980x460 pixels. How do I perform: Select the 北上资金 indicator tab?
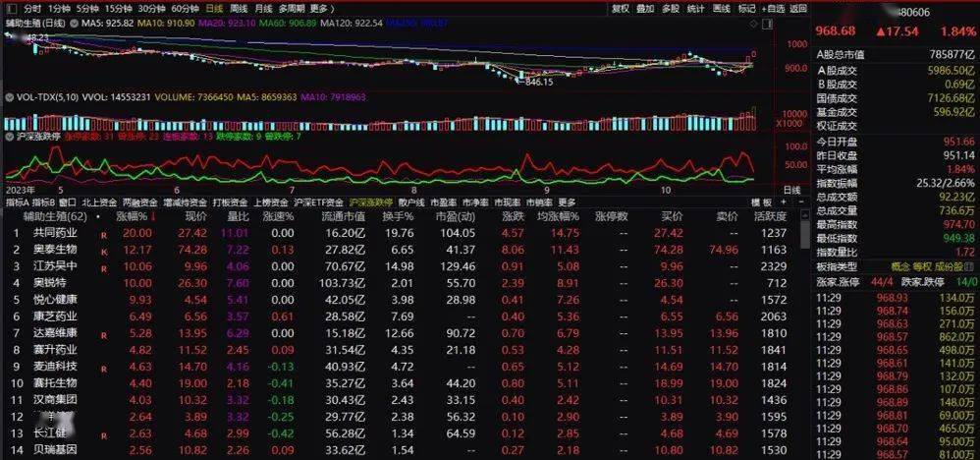tap(98, 202)
